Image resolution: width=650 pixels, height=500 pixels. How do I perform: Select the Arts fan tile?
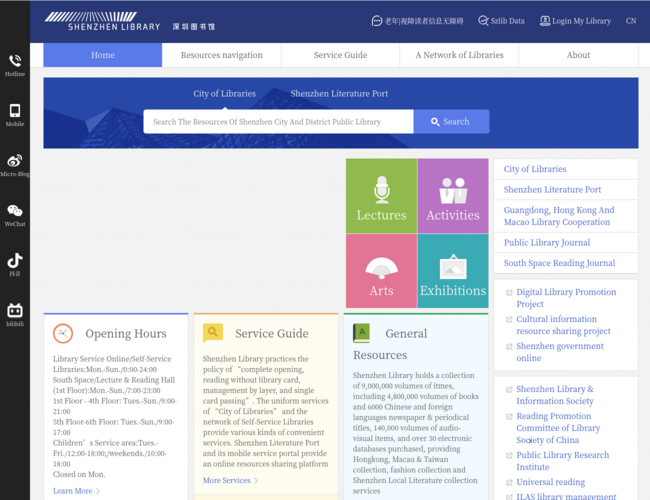[381, 272]
